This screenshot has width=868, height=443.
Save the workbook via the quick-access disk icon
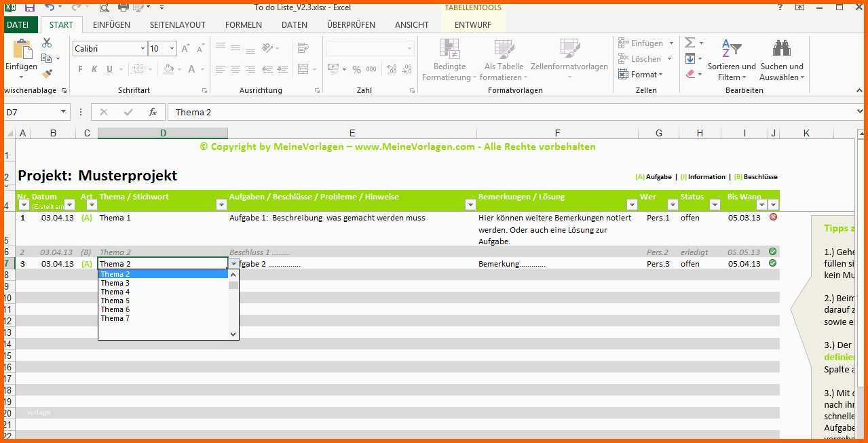[x=29, y=7]
